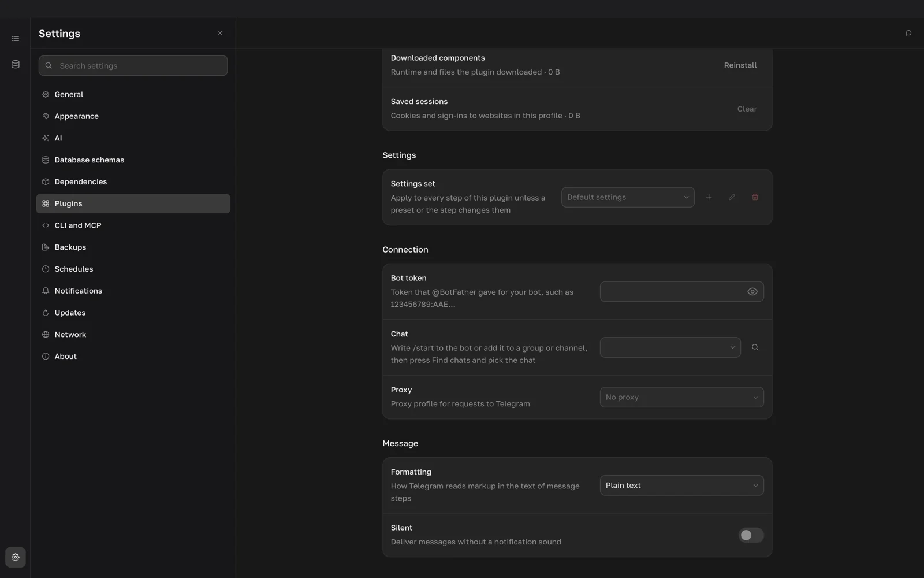Viewport: 924px width, 578px height.
Task: Open the list view icon in left rail
Action: point(16,39)
